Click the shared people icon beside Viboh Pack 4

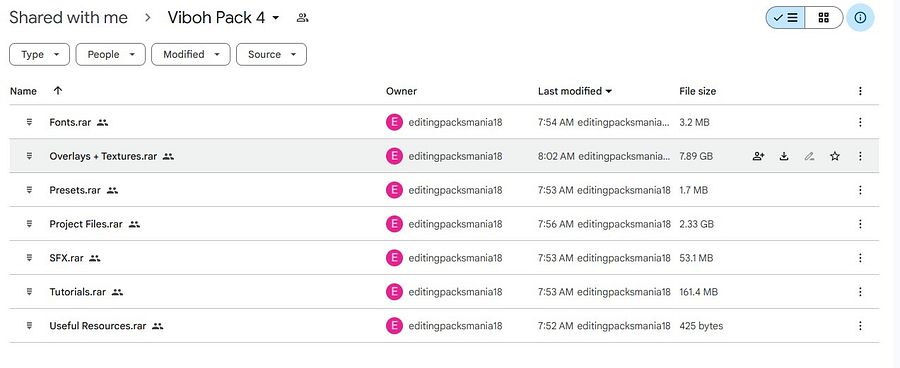point(302,18)
